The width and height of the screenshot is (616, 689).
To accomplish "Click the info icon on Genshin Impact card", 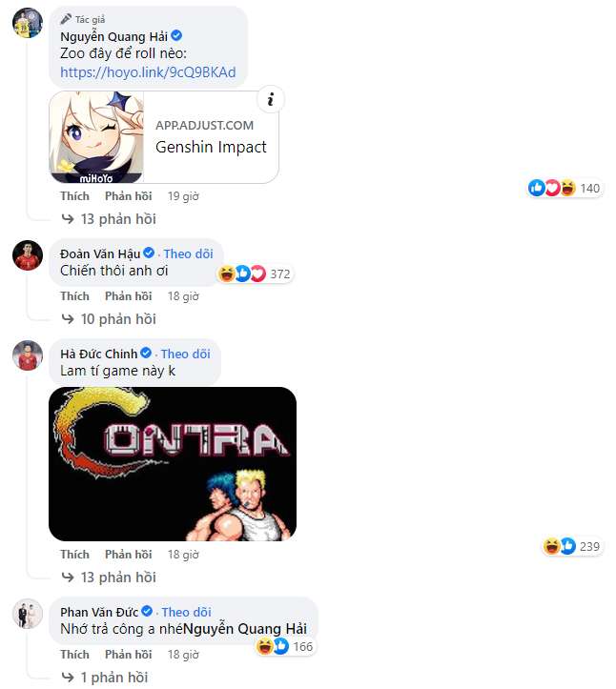I will [x=271, y=99].
